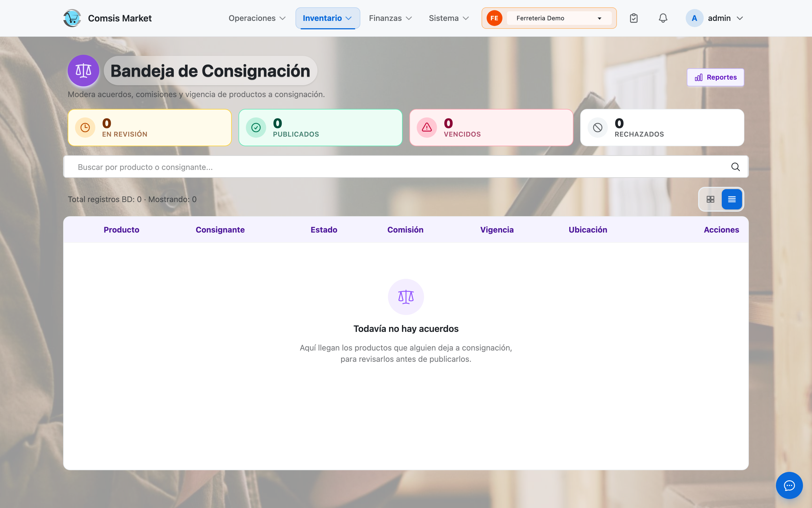
Task: Expand the Inventario menu
Action: click(x=328, y=18)
